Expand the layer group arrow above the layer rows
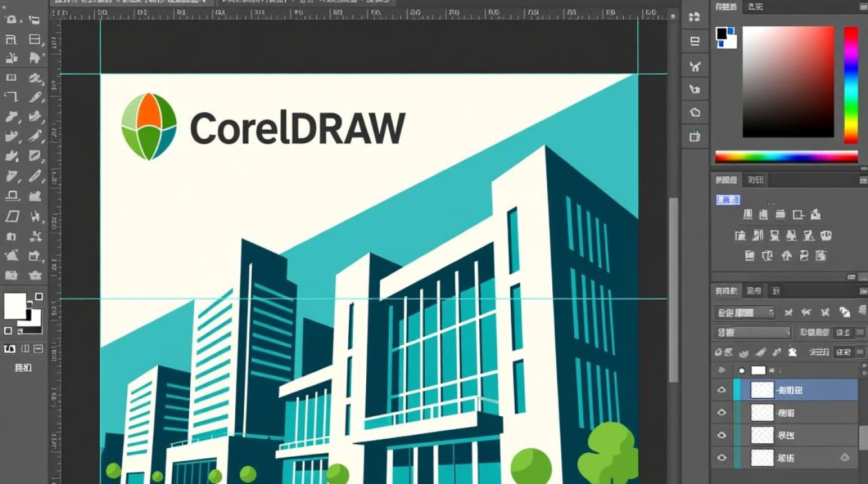The width and height of the screenshot is (868, 484). (722, 370)
